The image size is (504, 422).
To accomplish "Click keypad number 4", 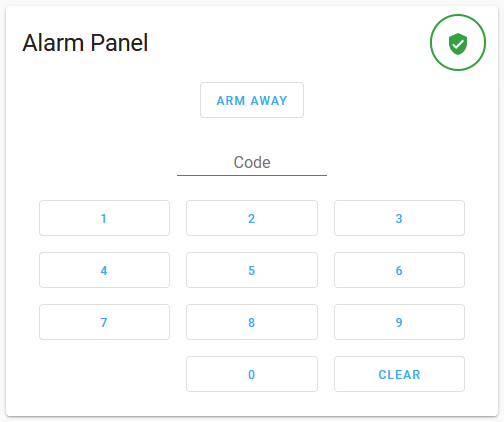I will 104,270.
